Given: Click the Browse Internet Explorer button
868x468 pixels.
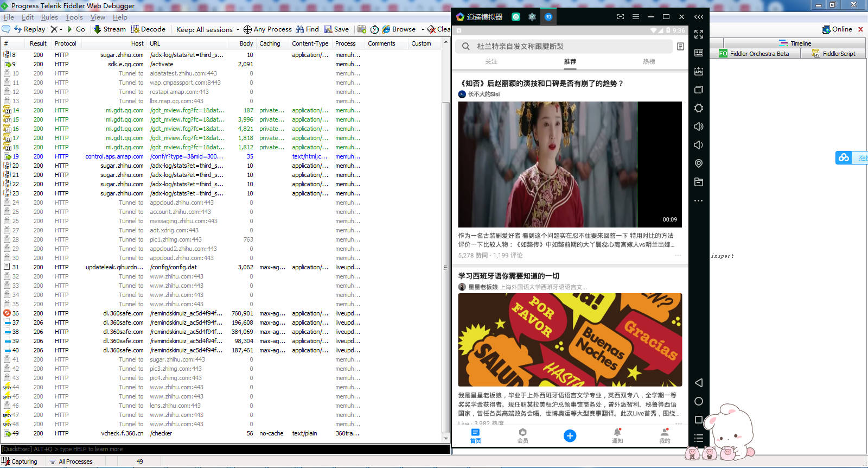Looking at the screenshot, I should point(399,29).
